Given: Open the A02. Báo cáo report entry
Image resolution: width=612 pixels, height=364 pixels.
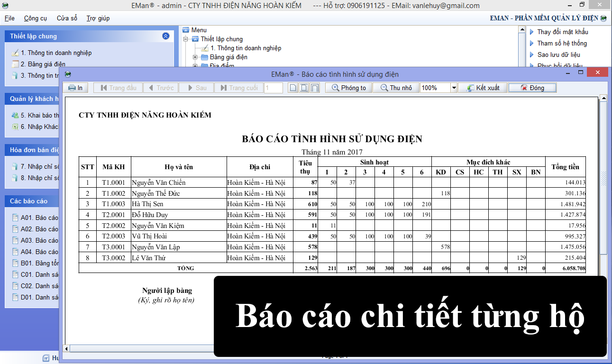Looking at the screenshot, I should [39, 229].
